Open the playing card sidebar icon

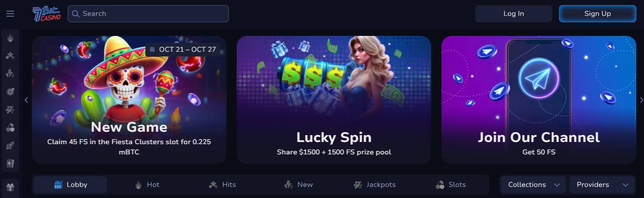coord(10,163)
